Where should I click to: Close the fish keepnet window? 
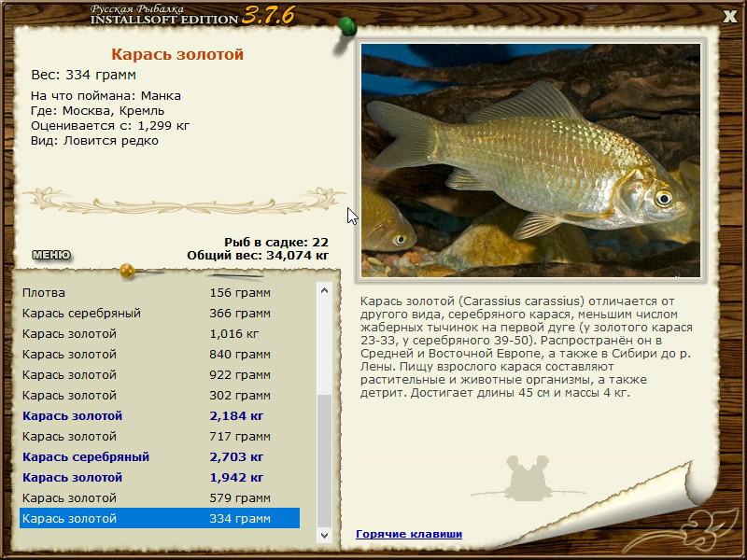point(730,17)
